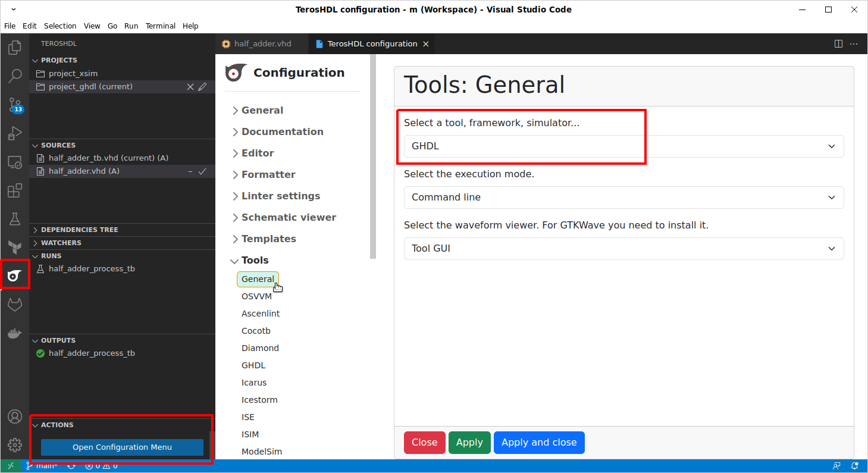Open the Remote Explorer view
The image size is (868, 473).
point(15,162)
